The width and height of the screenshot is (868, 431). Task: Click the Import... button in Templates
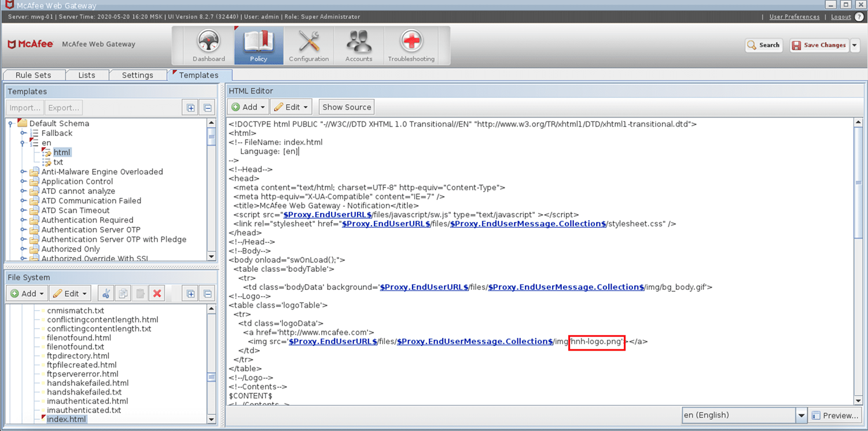click(25, 108)
